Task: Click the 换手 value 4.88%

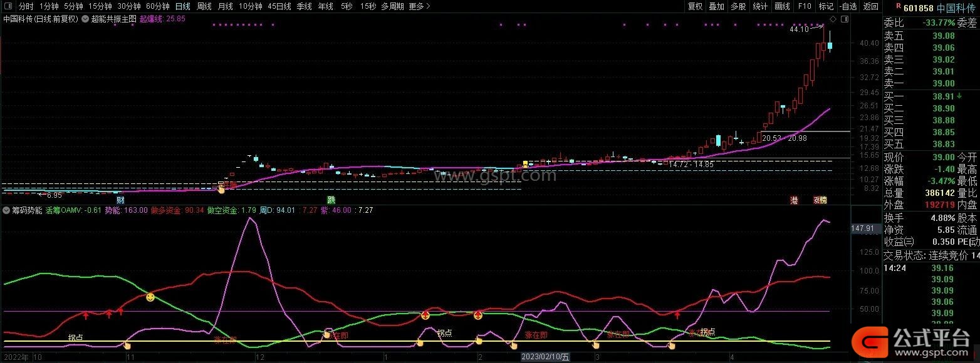Action: coord(942,218)
